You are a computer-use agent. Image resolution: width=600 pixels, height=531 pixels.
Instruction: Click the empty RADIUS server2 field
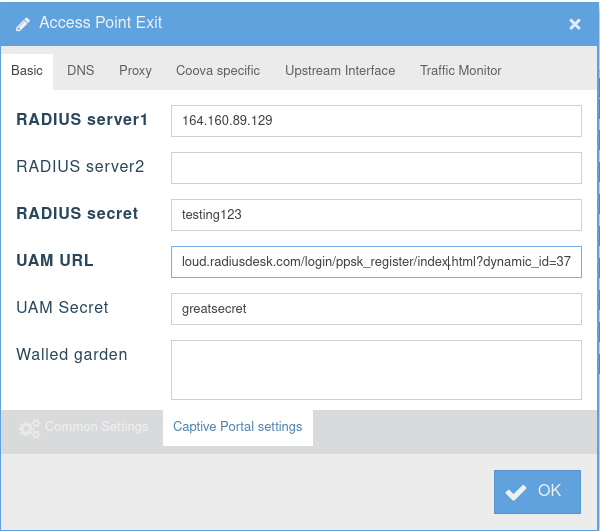[376, 168]
